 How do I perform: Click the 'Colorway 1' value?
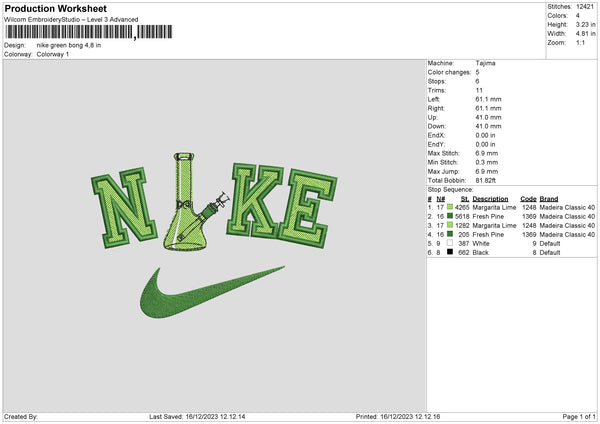click(x=53, y=54)
